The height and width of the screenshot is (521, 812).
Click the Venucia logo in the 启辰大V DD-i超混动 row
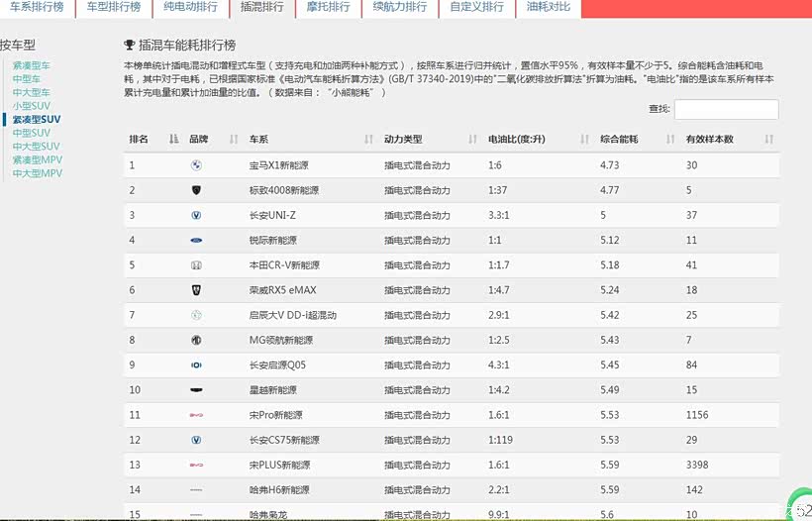(196, 315)
